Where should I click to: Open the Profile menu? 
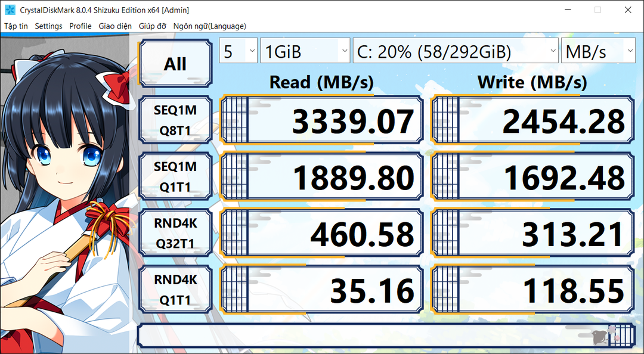80,26
